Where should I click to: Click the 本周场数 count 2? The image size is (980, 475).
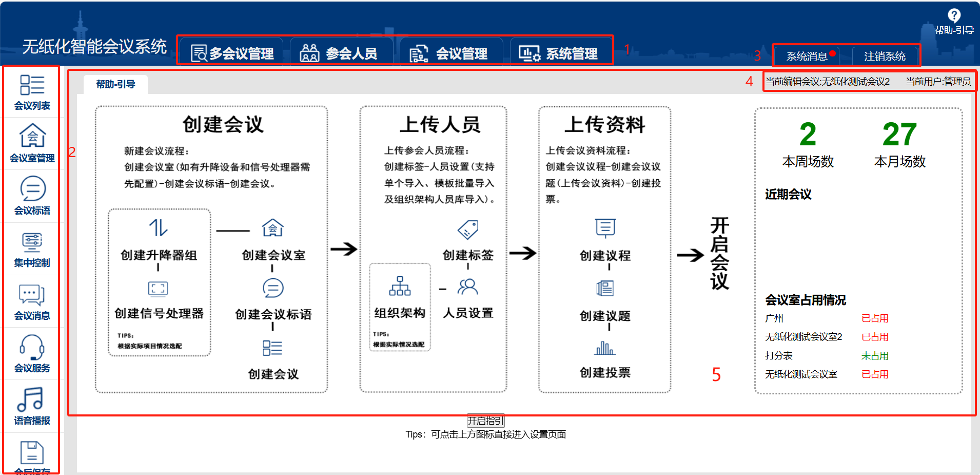808,135
